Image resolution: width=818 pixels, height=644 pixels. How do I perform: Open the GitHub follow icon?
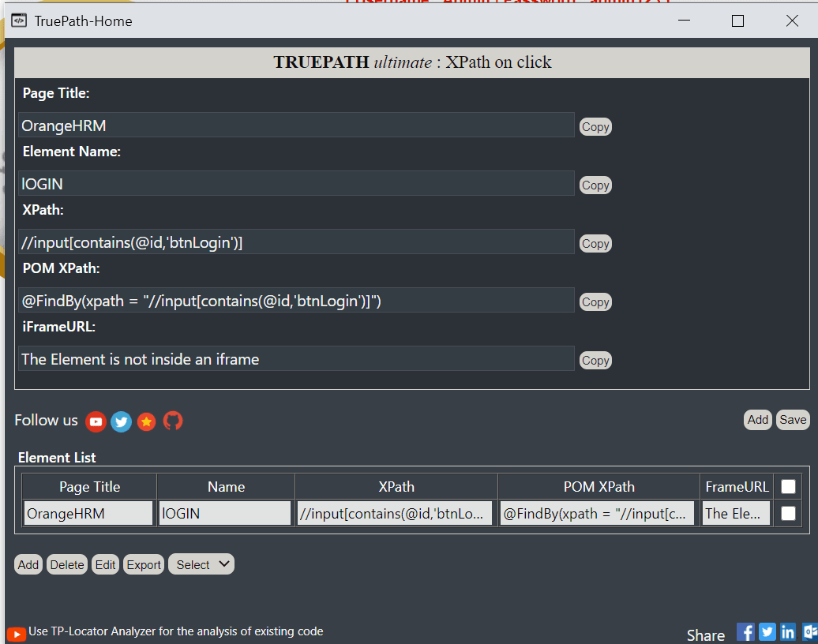tap(173, 421)
